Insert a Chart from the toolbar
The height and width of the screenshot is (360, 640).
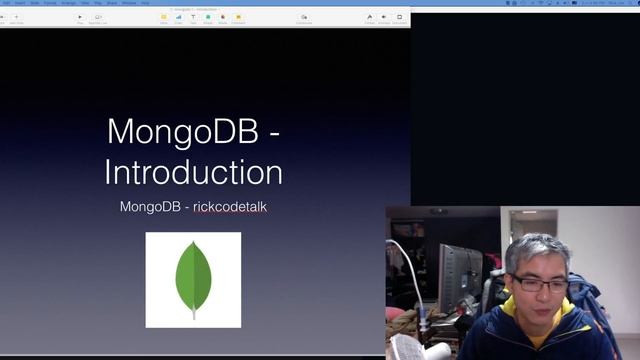pyautogui.click(x=178, y=18)
